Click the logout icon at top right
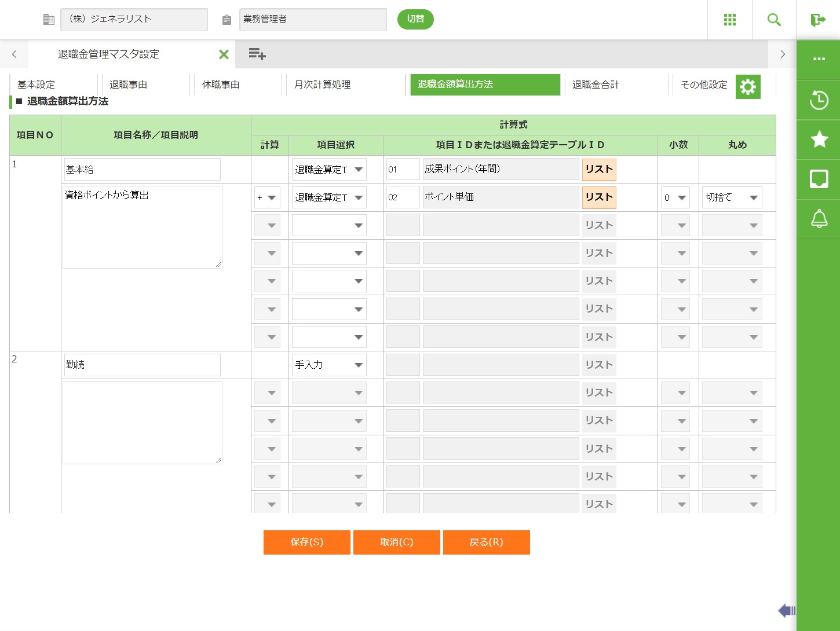840x631 pixels. pyautogui.click(x=817, y=20)
